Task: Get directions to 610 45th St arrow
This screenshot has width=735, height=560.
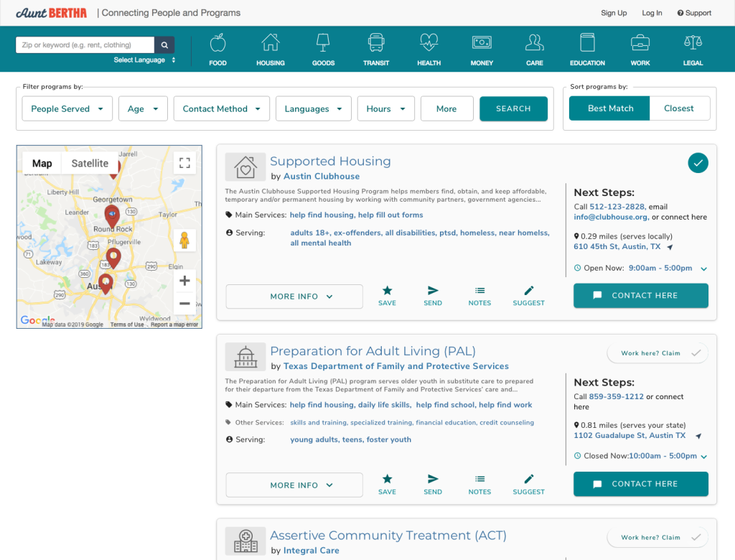Action: point(670,247)
